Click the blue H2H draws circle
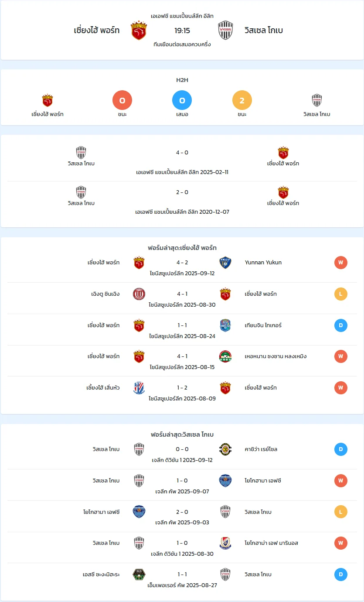The width and height of the screenshot is (364, 602). pyautogui.click(x=182, y=100)
